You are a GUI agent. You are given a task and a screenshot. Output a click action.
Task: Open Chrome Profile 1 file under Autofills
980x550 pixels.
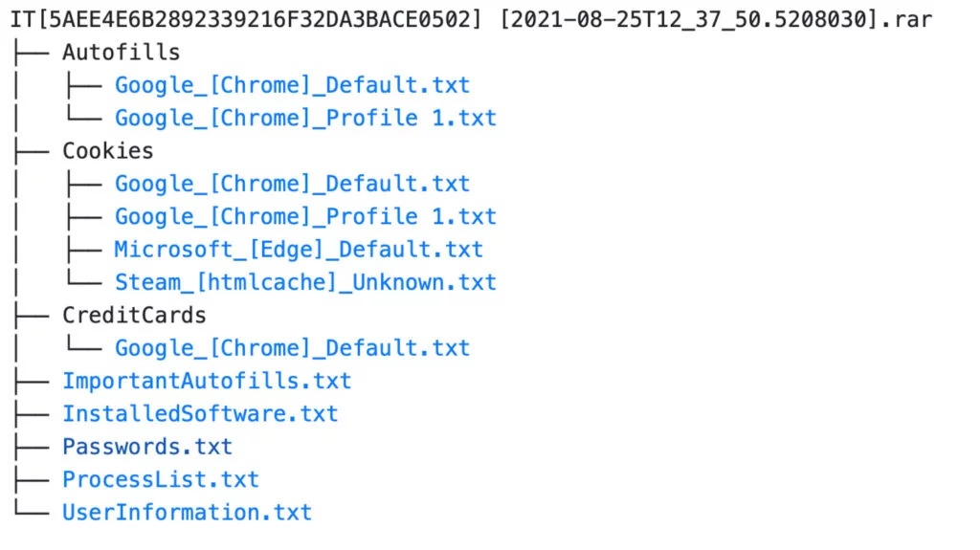[305, 119]
